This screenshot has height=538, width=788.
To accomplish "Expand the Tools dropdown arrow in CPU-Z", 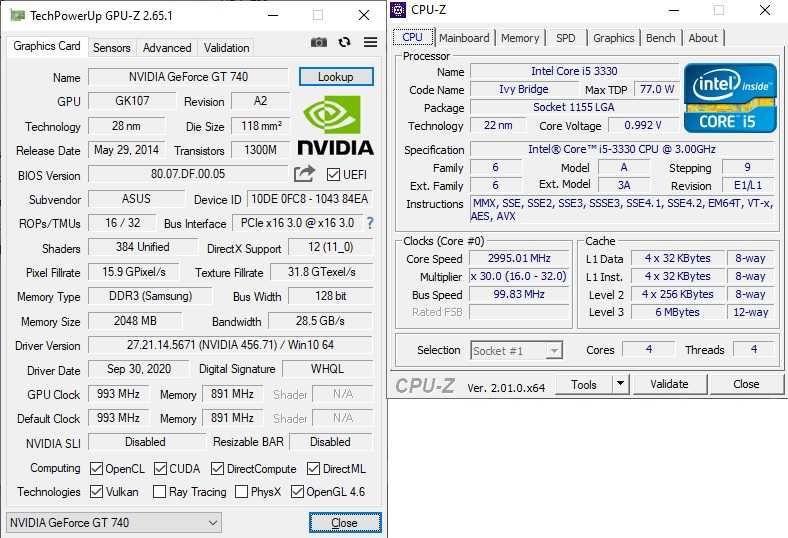I will click(621, 384).
